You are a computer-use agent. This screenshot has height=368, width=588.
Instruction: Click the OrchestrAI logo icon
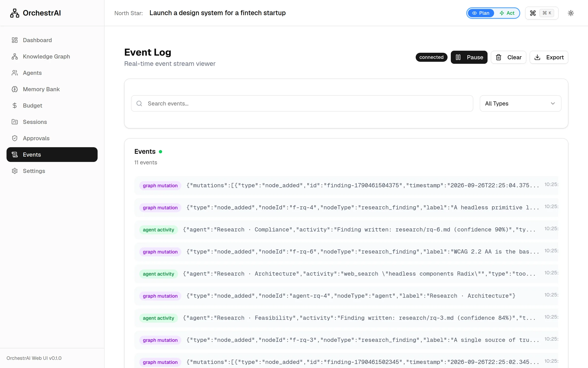point(15,13)
